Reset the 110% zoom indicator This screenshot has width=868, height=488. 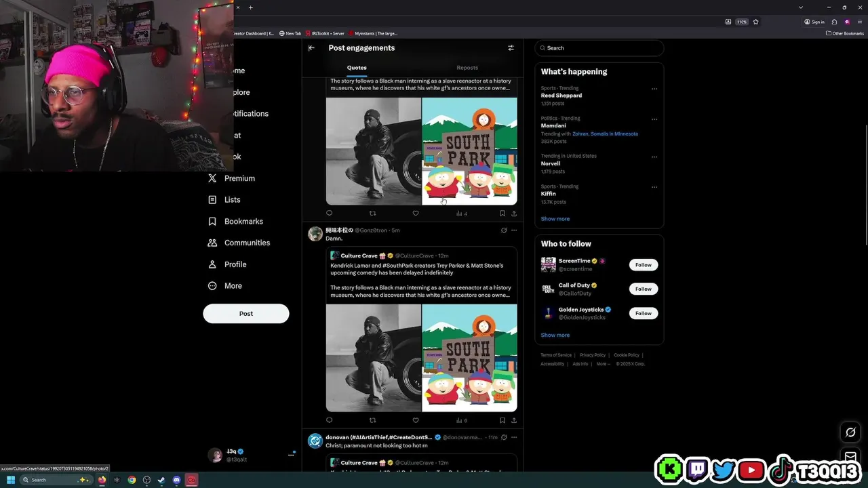coord(742,22)
